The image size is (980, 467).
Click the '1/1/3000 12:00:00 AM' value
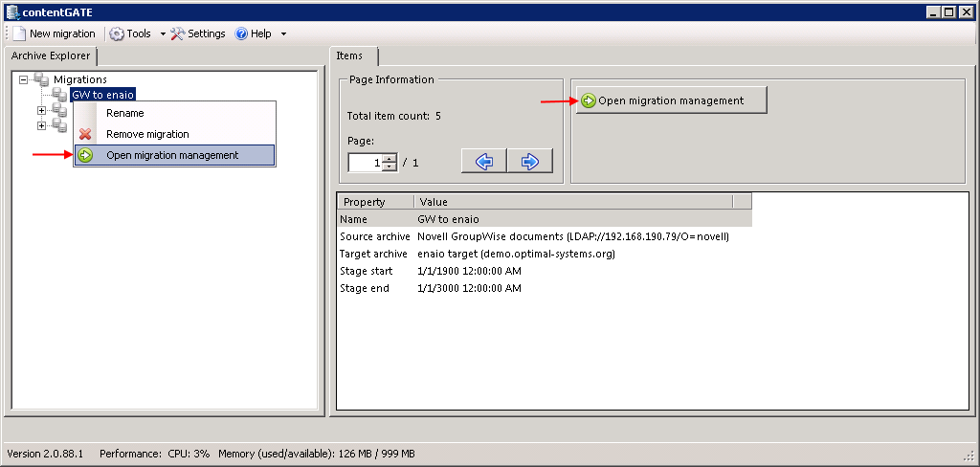click(x=469, y=288)
